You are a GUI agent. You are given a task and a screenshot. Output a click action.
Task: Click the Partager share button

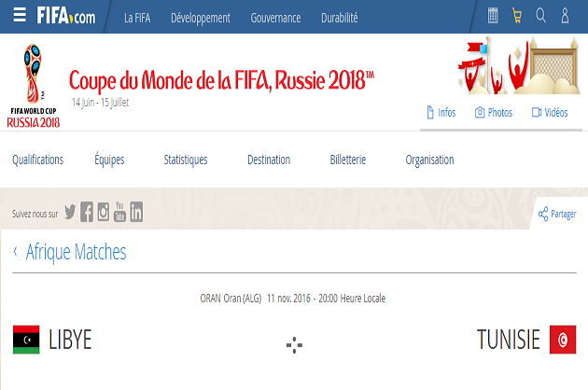coord(557,214)
